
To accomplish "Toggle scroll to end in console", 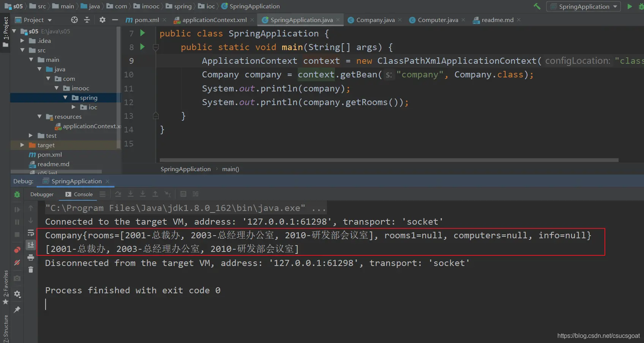I will coord(31,245).
